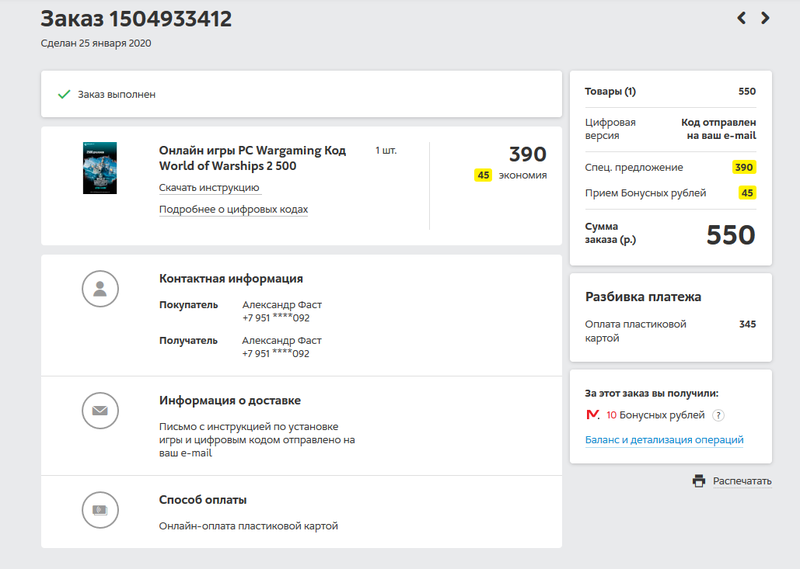Open the 'Скачать инструкцию' link
The image size is (800, 569).
(209, 187)
